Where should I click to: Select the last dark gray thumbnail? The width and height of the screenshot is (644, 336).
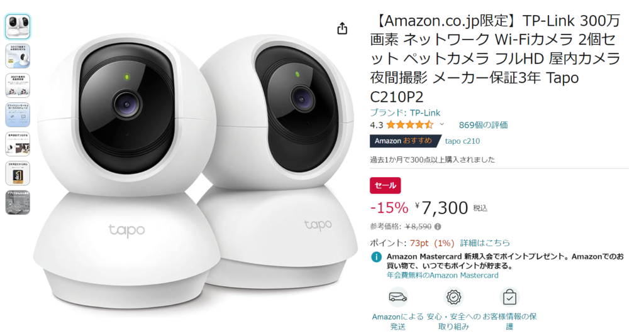coord(18,203)
